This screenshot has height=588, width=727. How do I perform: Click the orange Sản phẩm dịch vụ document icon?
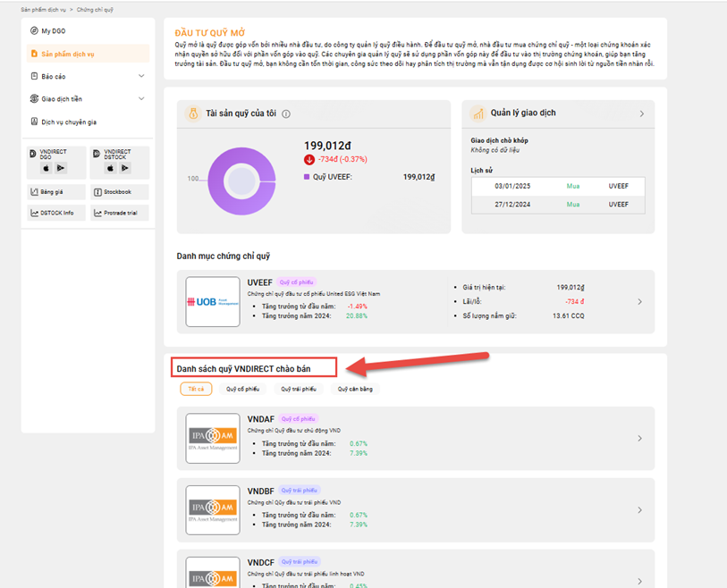coord(34,54)
